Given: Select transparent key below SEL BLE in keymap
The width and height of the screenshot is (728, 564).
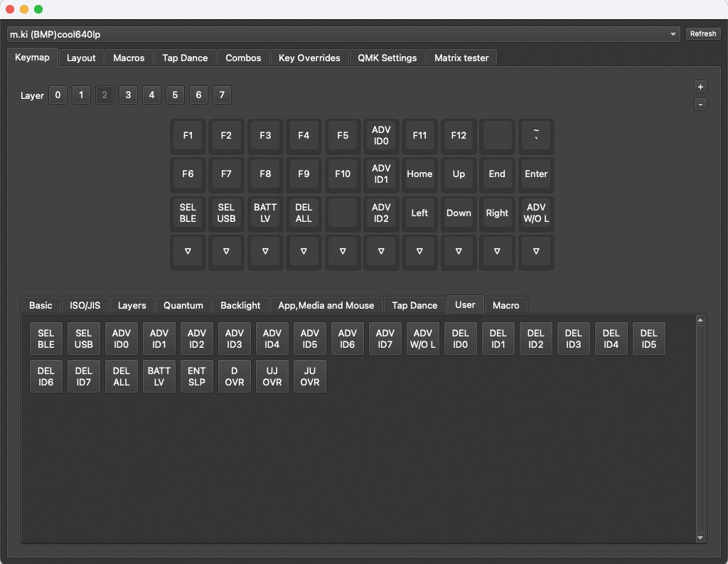Looking at the screenshot, I should tap(188, 252).
